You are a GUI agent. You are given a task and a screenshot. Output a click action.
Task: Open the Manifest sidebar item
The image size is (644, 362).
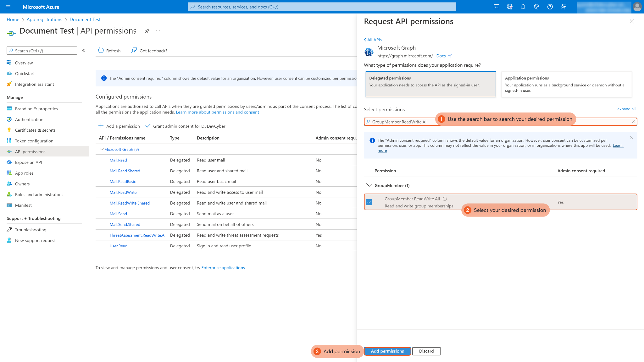click(x=23, y=205)
